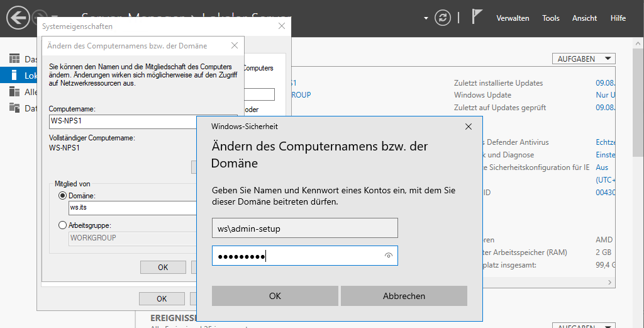Click the 2 GB RAM value
Viewport: 644px width, 328px height.
tap(603, 252)
